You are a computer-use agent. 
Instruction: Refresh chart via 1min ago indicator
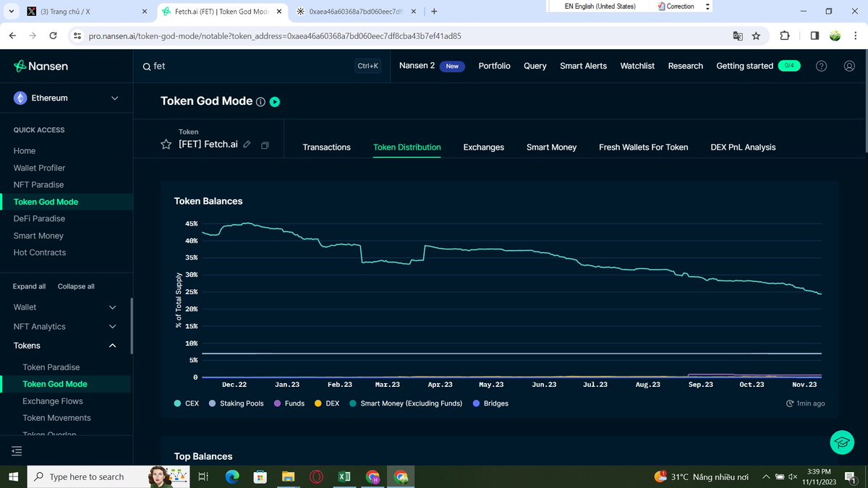coord(805,403)
